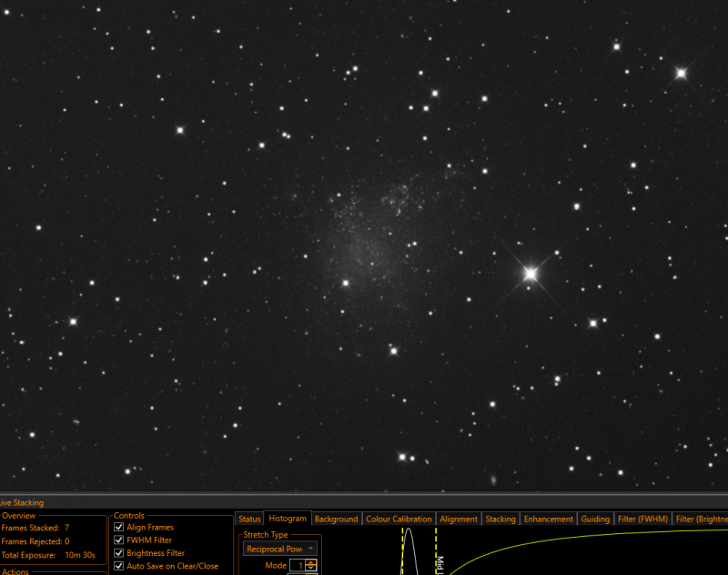Open the Filter (FWHM) tab

(x=642, y=519)
